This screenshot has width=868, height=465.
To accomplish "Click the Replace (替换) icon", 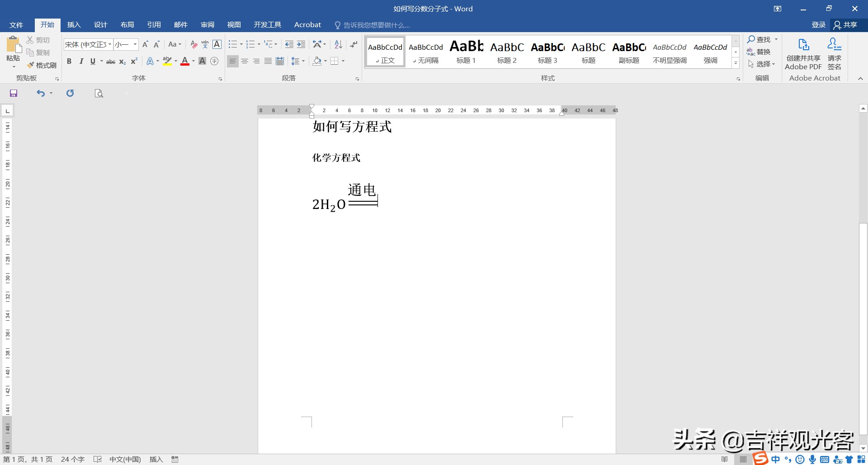I will click(x=763, y=52).
